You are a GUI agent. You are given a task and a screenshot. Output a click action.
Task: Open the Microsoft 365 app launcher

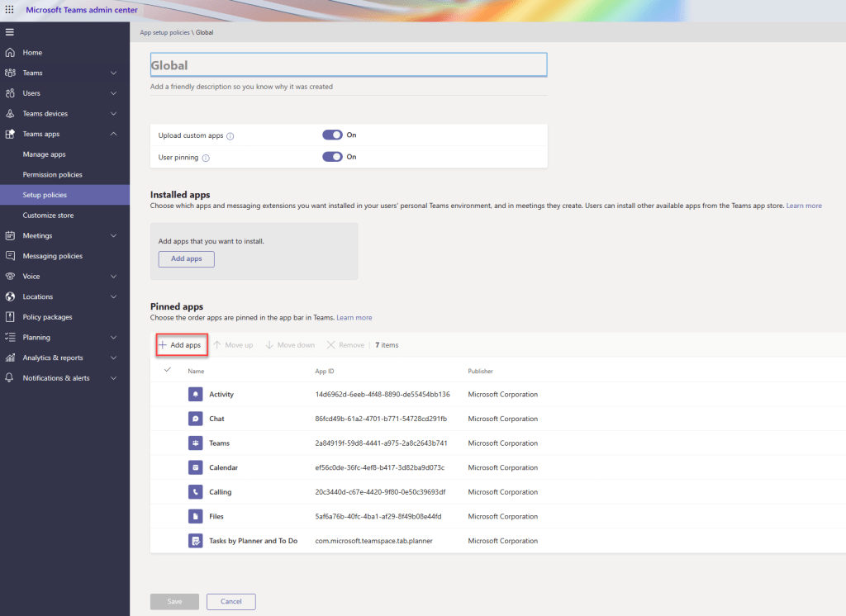[9, 9]
